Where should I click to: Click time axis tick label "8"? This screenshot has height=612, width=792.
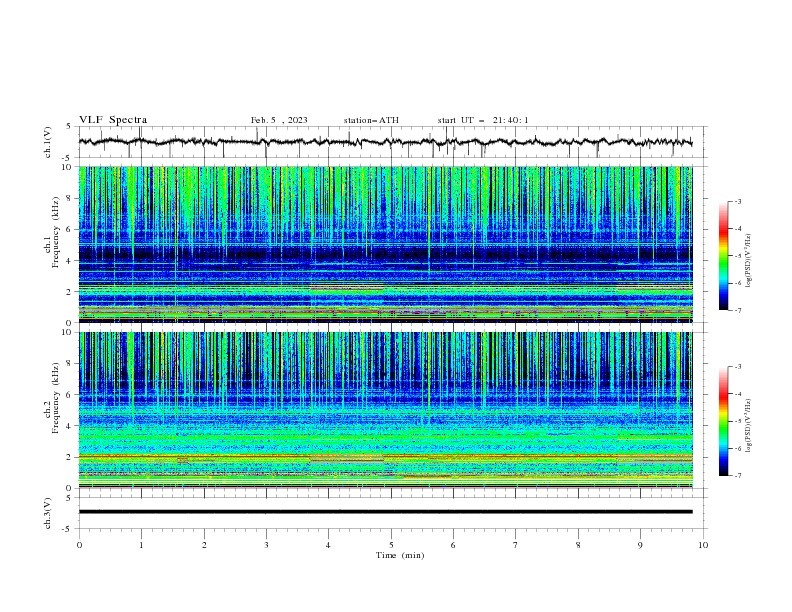[578, 545]
